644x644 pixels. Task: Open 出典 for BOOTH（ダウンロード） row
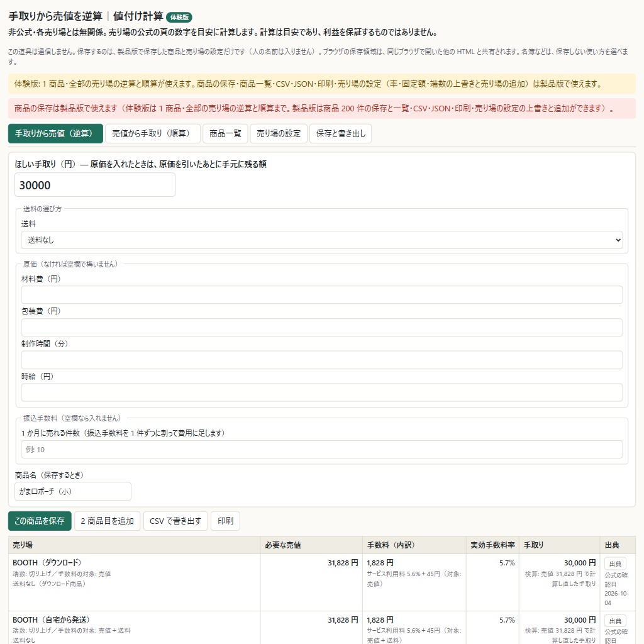click(x=615, y=563)
